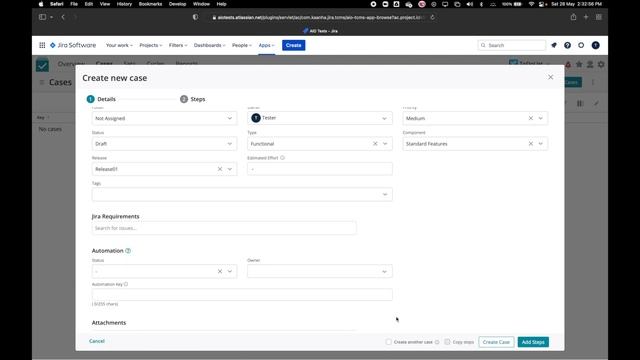
Task: Open the user profile avatar
Action: tap(596, 45)
